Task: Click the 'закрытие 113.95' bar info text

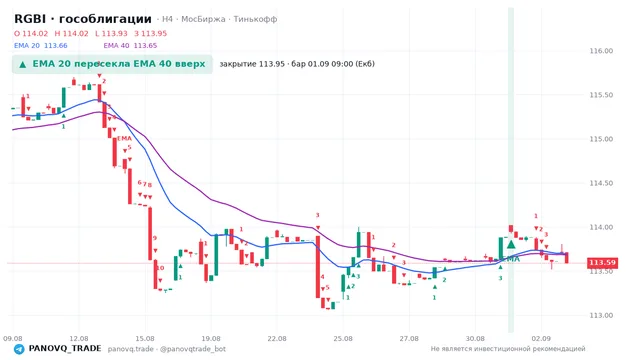Action: pos(252,64)
